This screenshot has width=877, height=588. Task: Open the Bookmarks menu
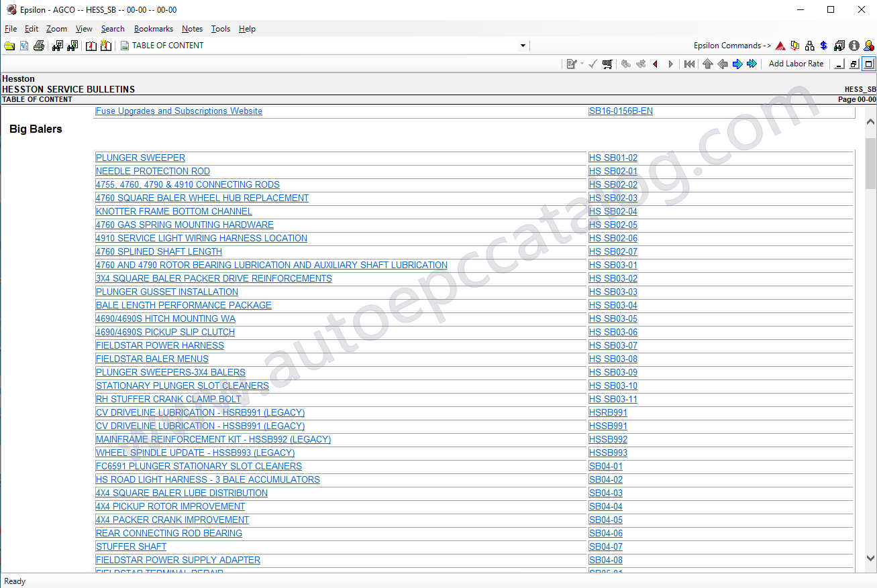tap(153, 29)
